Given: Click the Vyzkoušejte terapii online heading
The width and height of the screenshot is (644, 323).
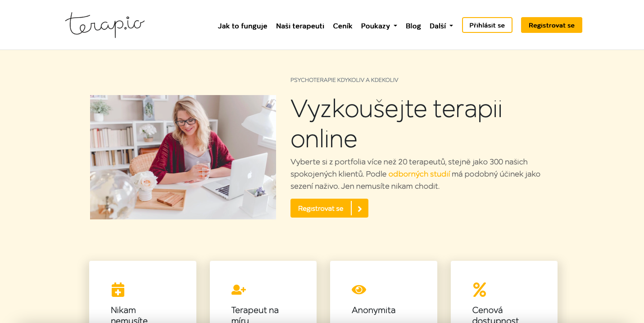Looking at the screenshot, I should [x=396, y=123].
